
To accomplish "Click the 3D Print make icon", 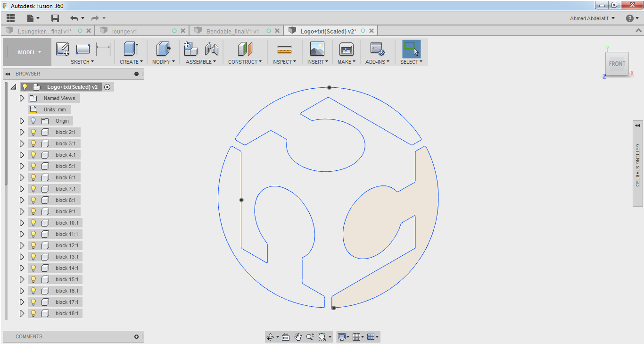I will click(x=347, y=49).
